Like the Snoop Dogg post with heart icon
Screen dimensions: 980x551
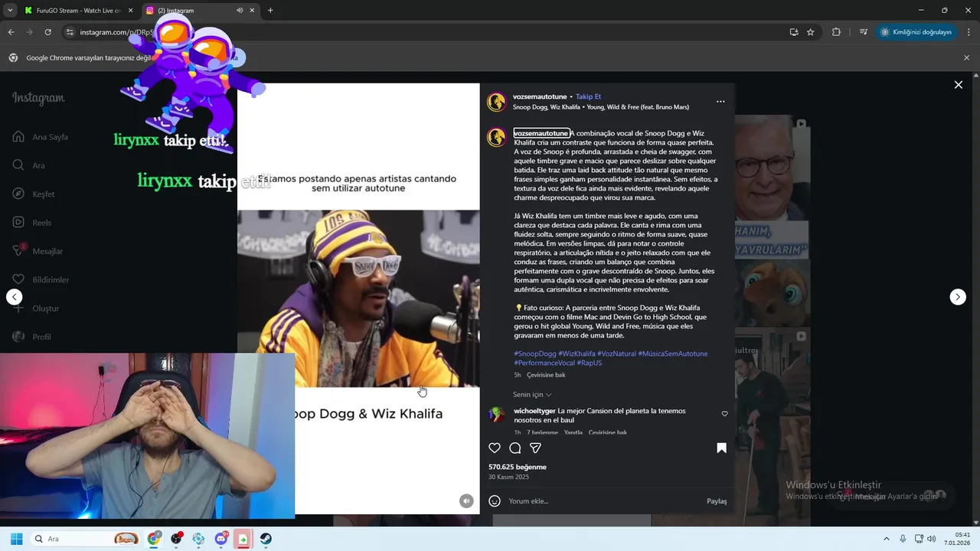pos(495,448)
